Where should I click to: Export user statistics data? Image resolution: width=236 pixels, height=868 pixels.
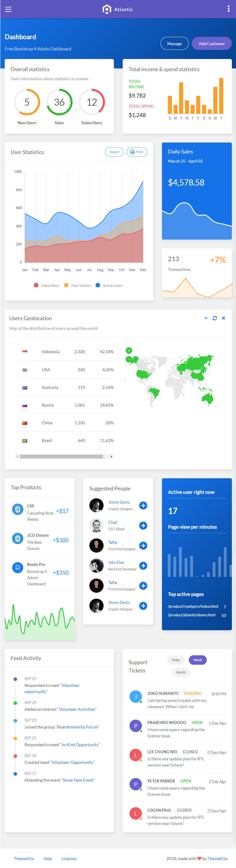[x=114, y=152]
